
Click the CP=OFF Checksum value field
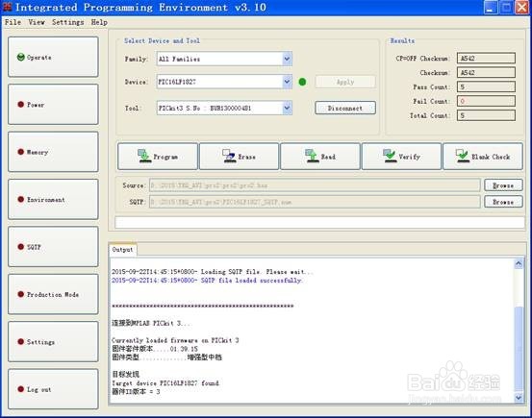(486, 58)
